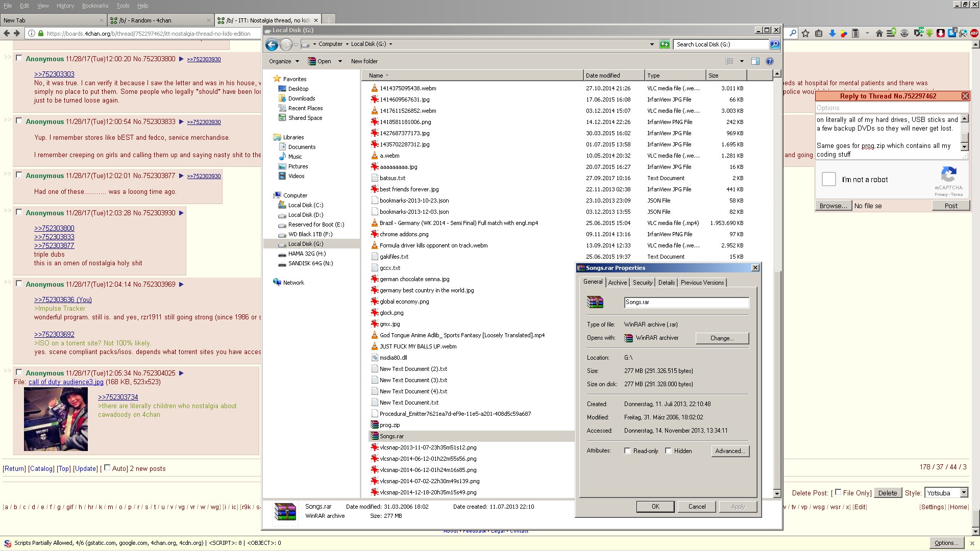Click the Post button in reply form

(x=951, y=206)
